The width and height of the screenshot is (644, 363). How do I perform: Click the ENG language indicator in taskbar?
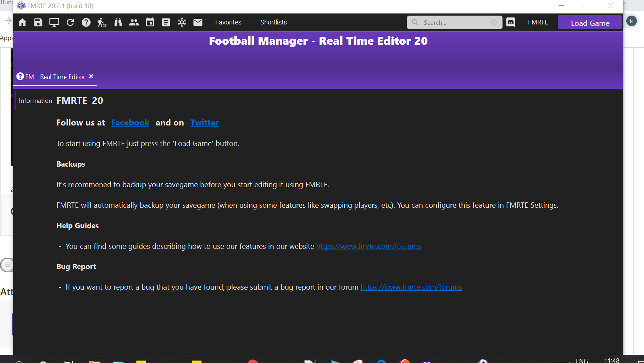click(582, 360)
